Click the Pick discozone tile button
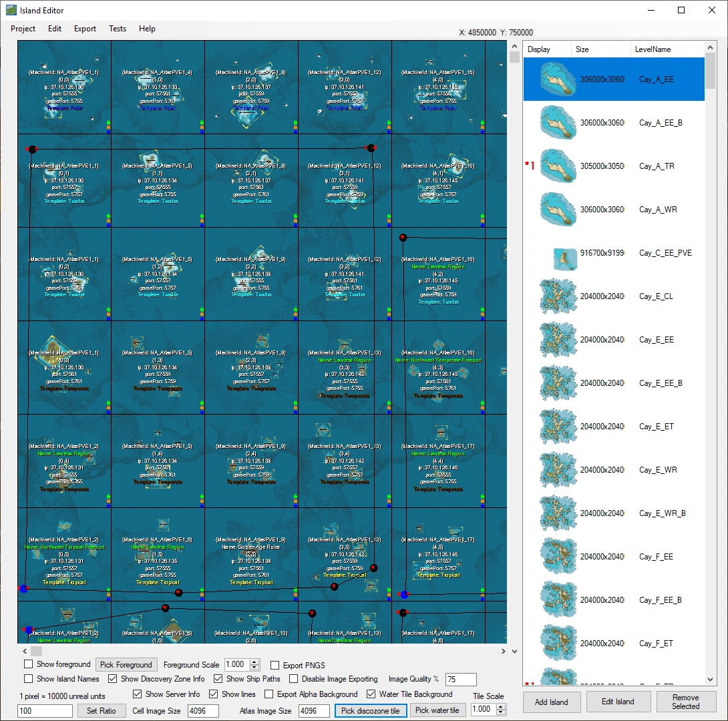Screen dimensions: 728x721 coord(371,710)
